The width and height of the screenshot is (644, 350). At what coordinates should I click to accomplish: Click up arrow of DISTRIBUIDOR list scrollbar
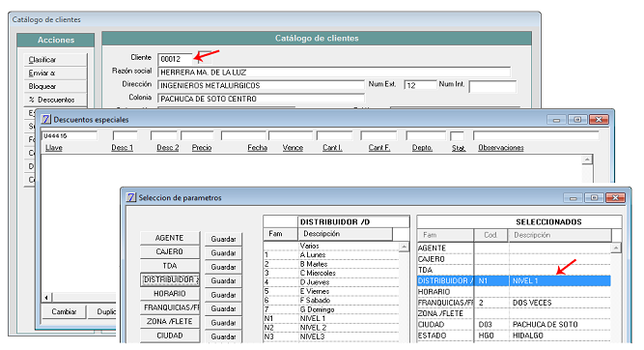click(x=405, y=247)
